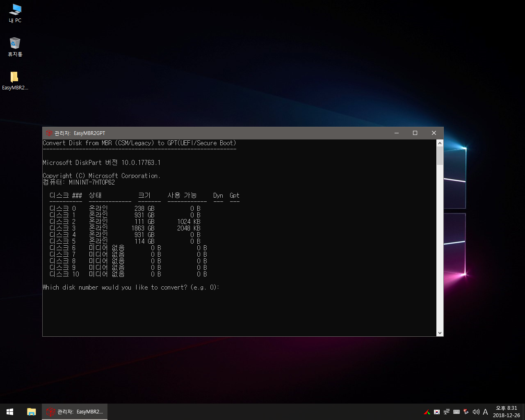Click the MININT-7HT0P62 computer name
The width and height of the screenshot is (525, 420).
tap(92, 182)
